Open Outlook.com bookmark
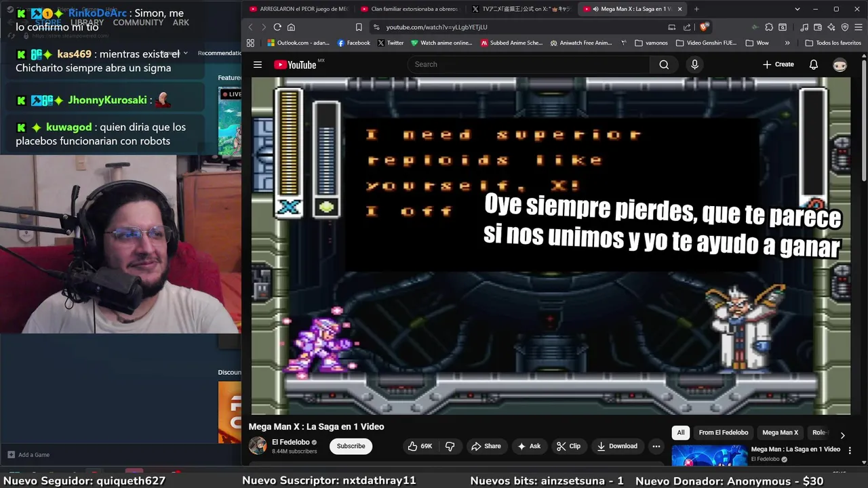 [x=298, y=43]
